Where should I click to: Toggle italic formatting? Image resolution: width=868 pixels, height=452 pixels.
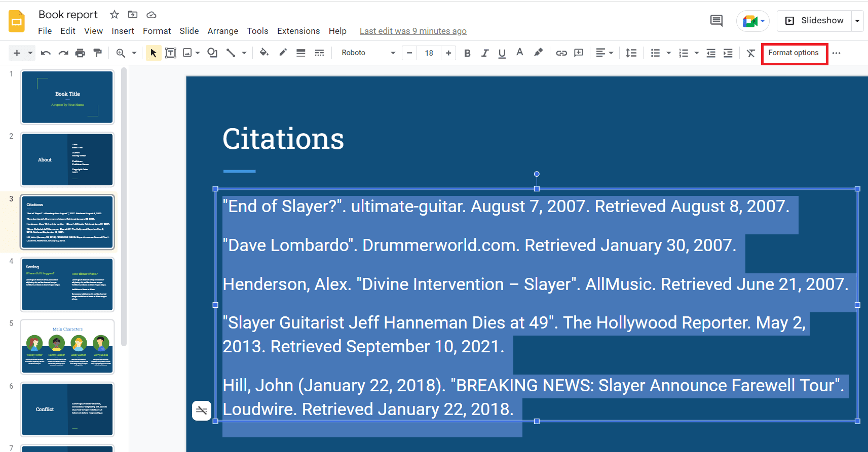pos(485,53)
